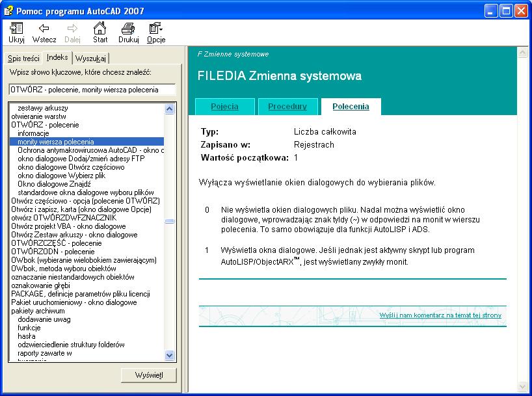This screenshot has height=396, width=532.
Task: Select 'OWbok (wybieranie wielobokiem zawierającym)'
Action: point(84,260)
